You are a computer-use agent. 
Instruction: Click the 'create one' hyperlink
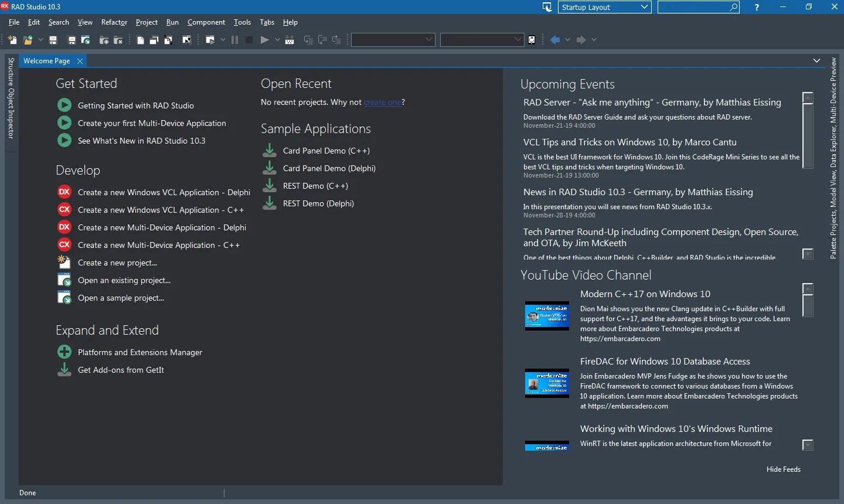(383, 103)
